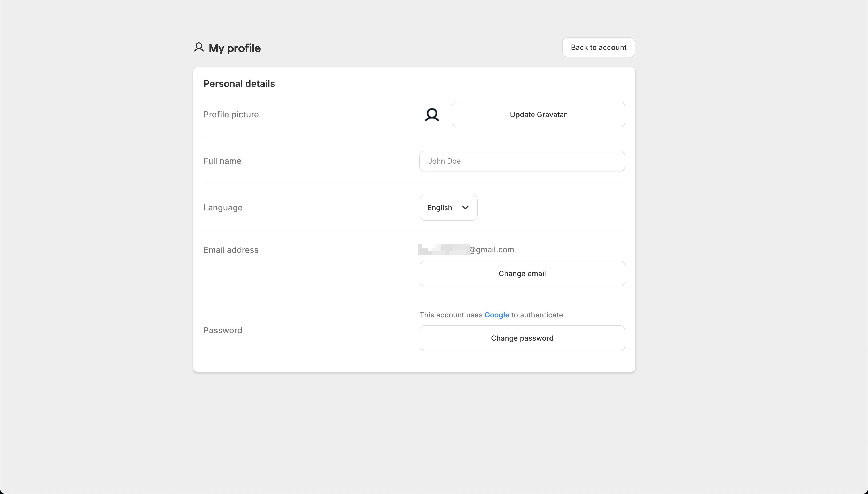The width and height of the screenshot is (868, 494).
Task: Click the Change password button
Action: point(522,338)
